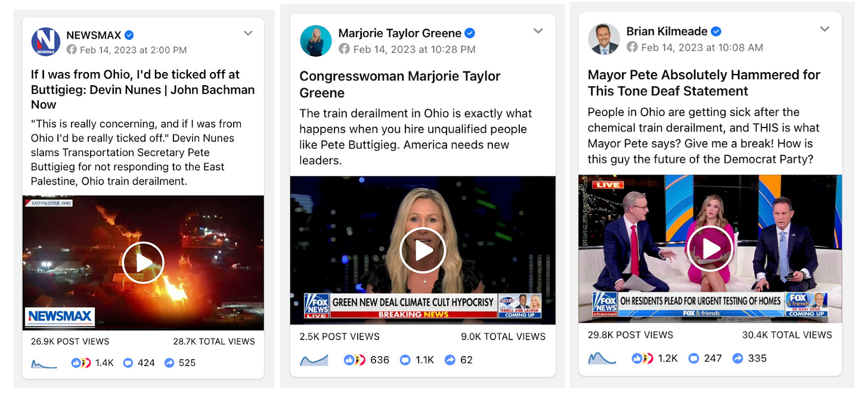
Task: Expand Brian Kilmeade post options chevron
Action: coord(825,29)
